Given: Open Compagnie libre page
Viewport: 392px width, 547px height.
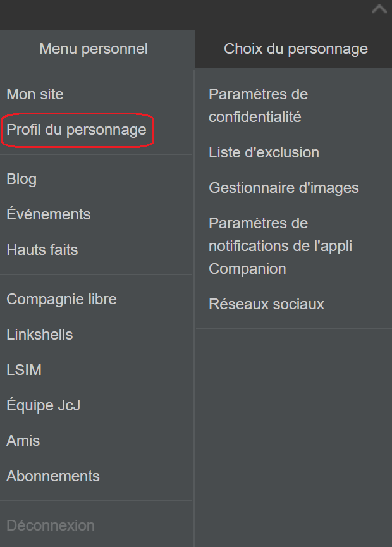Looking at the screenshot, I should 61,299.
